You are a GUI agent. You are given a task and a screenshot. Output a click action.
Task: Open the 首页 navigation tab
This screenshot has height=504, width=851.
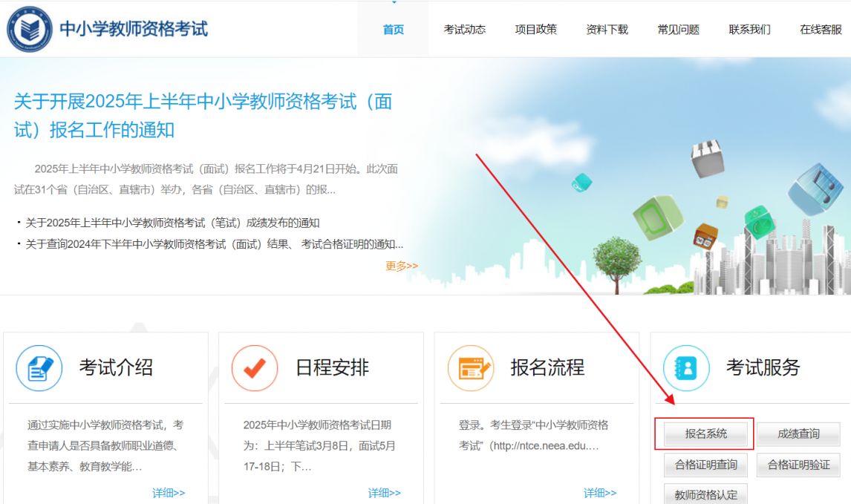click(x=394, y=29)
